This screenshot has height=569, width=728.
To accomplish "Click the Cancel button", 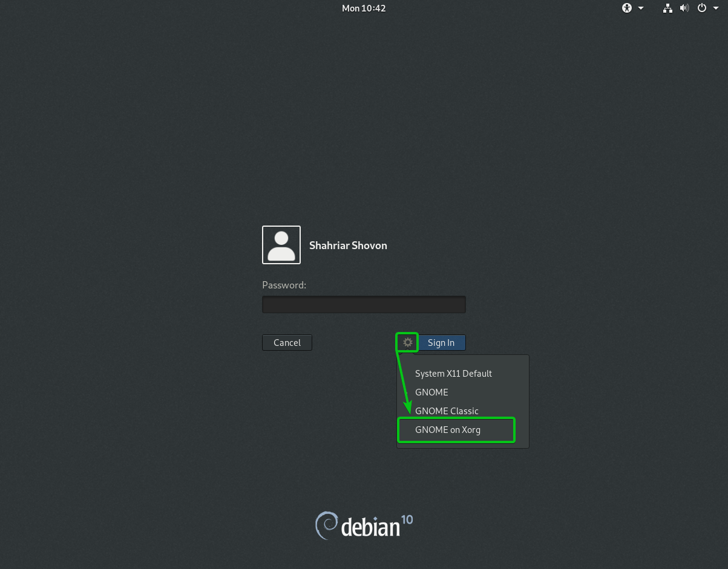I will tap(287, 343).
